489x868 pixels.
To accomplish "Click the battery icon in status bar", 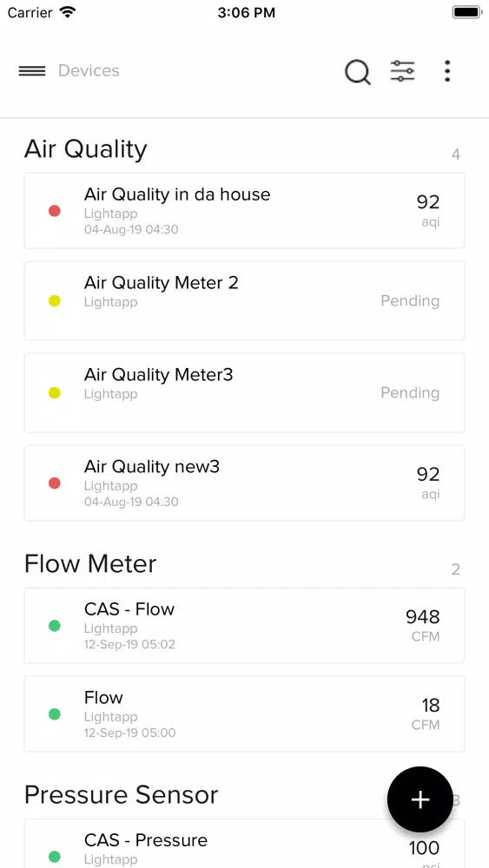I will [466, 12].
